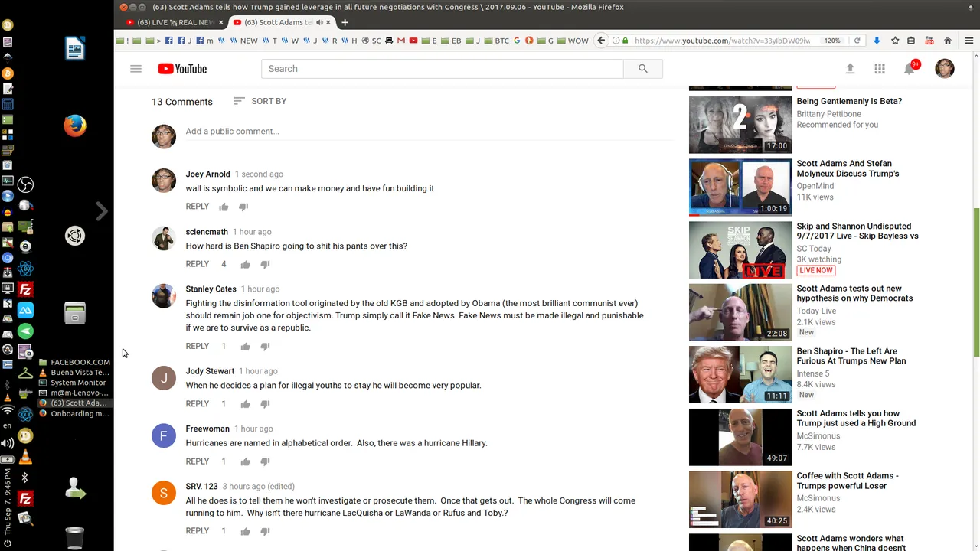Open the BTC bookmark folder
This screenshot has height=551, width=980.
497,41
